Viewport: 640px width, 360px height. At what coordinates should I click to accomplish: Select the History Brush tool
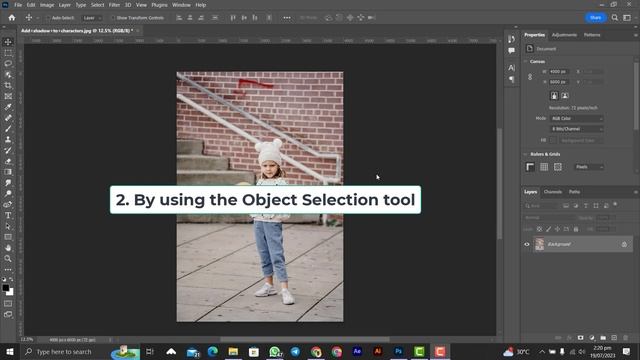[x=8, y=150]
